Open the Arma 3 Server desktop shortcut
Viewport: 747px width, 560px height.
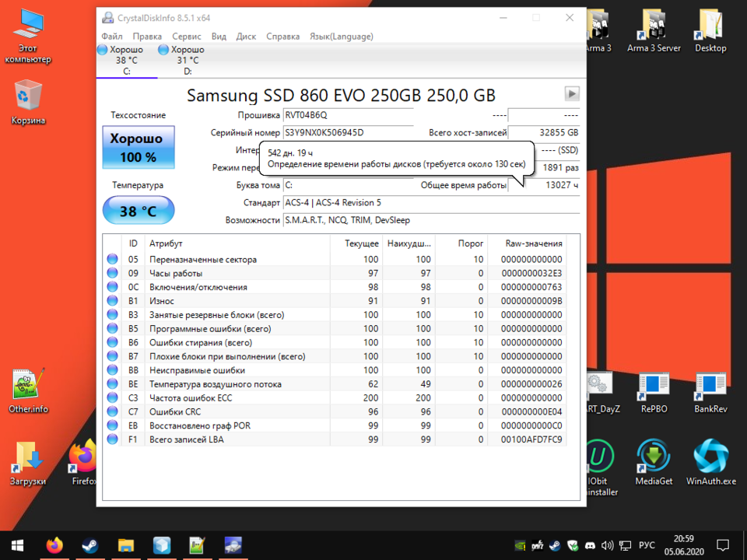(x=654, y=31)
